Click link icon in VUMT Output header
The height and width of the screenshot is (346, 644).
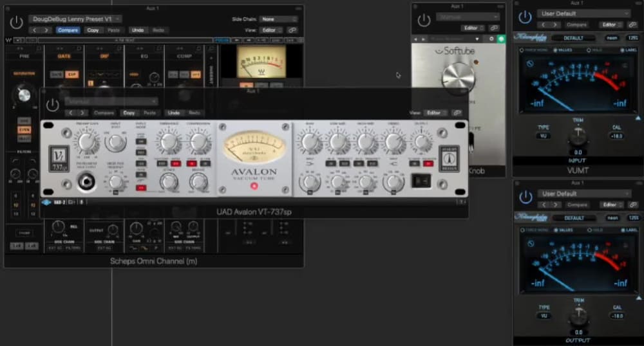[x=633, y=205]
